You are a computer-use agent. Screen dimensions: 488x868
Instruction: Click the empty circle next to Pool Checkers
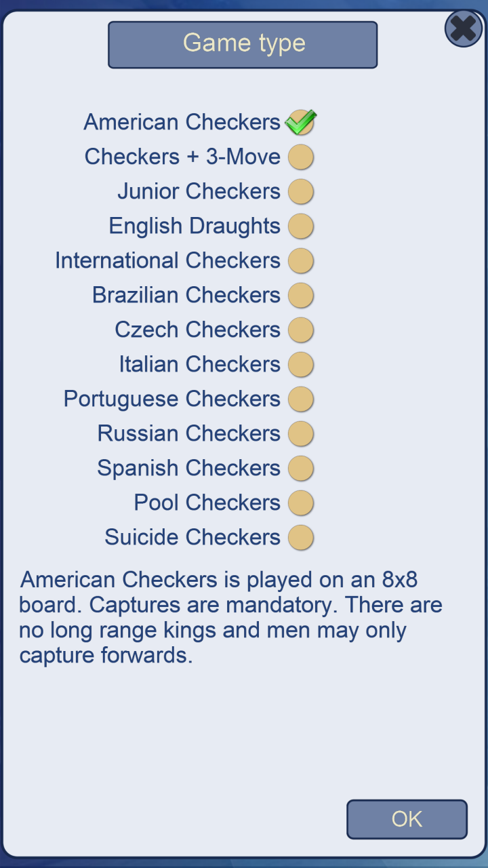tap(300, 502)
